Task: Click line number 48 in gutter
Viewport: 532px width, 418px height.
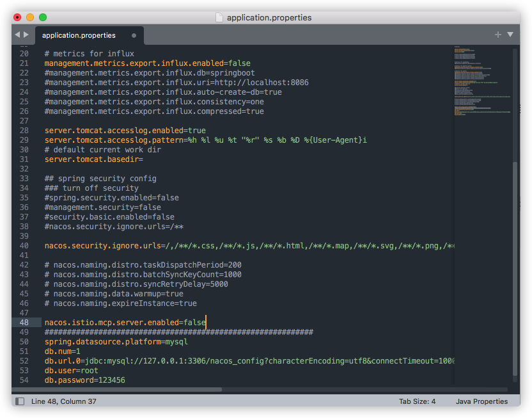Action: (x=24, y=322)
